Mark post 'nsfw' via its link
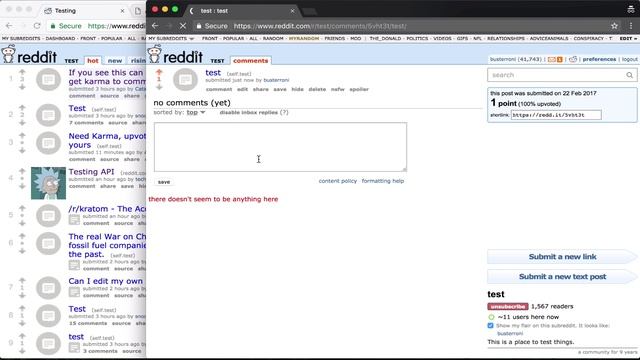This screenshot has height=360, width=640. click(x=338, y=89)
